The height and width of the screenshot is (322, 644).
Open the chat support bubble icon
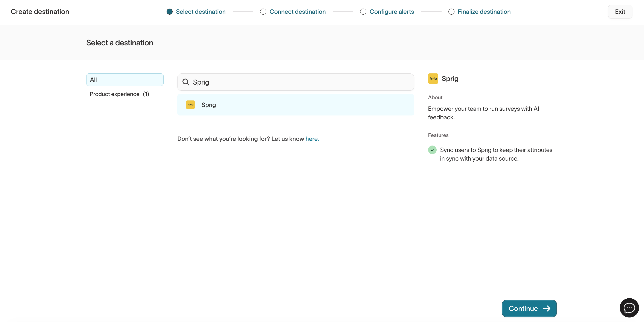(629, 308)
